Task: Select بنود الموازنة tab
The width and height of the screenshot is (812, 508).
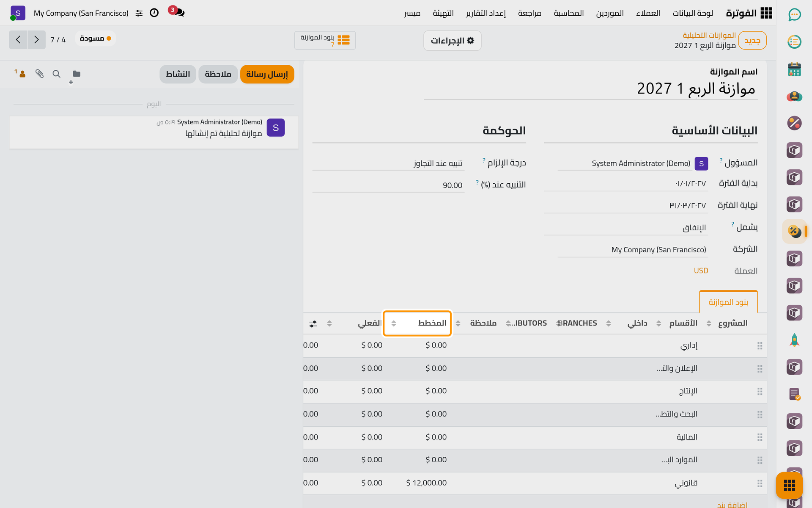Action: point(728,302)
